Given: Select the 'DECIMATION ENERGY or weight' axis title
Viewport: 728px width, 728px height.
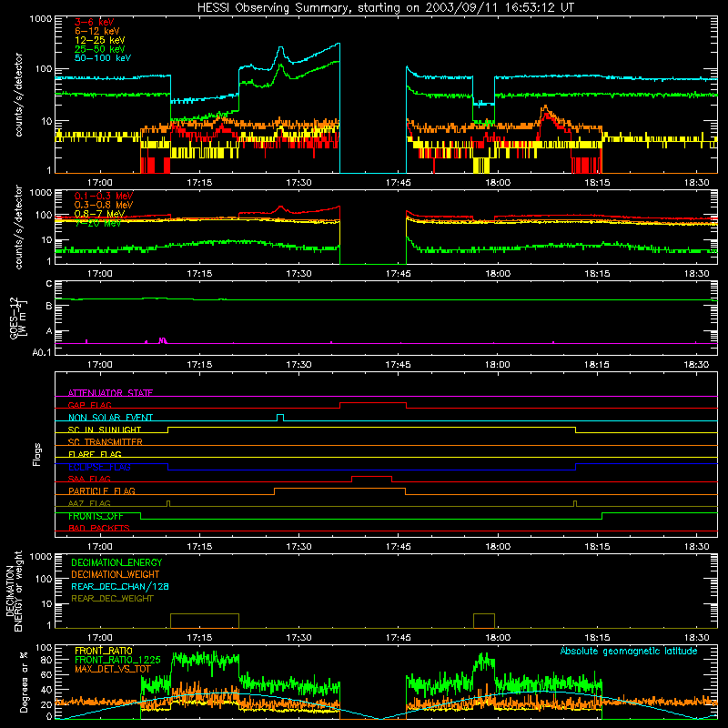Looking at the screenshot, I should [14, 591].
